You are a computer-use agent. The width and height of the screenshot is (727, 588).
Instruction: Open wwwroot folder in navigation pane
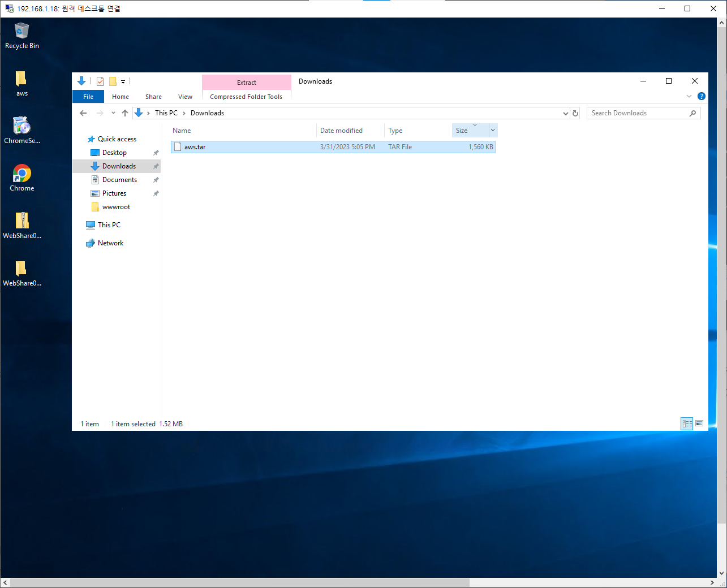(116, 207)
